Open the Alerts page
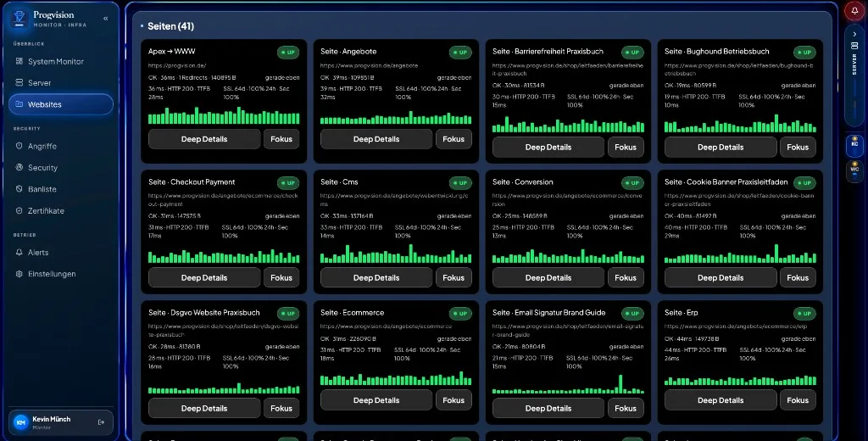868x441 pixels. 61,252
